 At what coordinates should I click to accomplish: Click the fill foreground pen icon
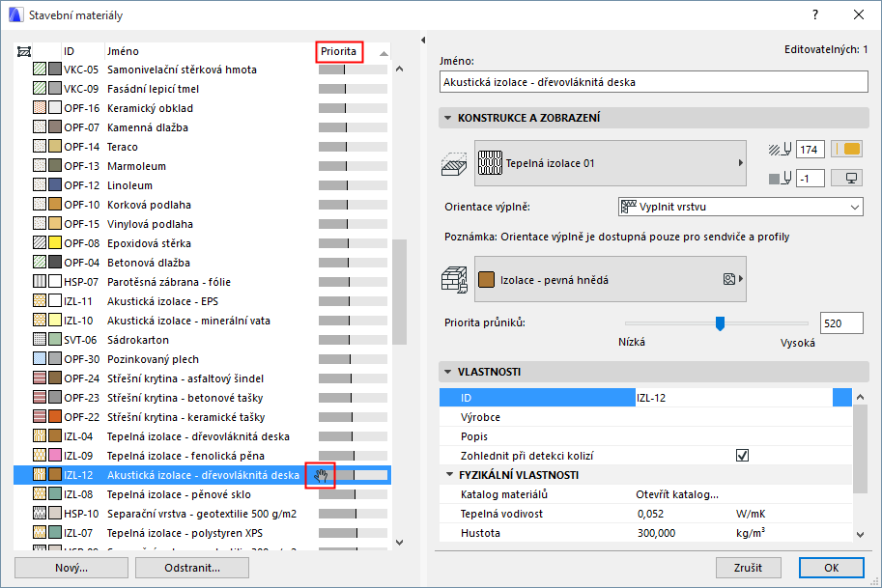780,150
